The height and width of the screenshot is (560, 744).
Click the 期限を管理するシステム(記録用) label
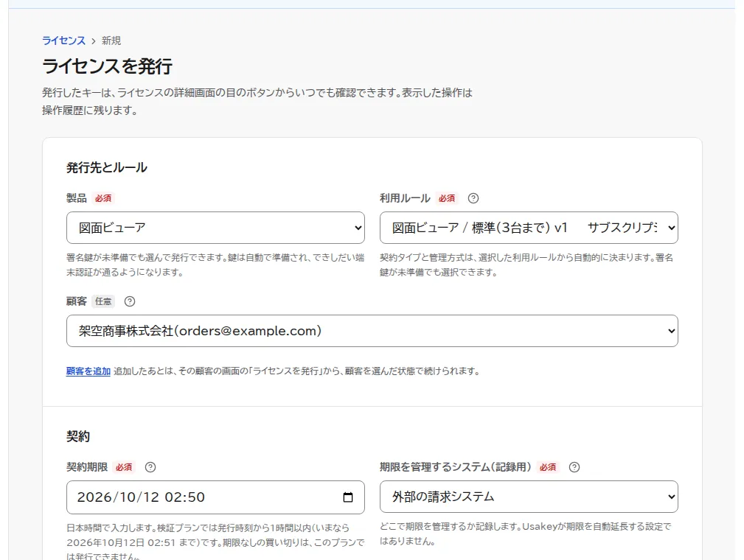click(x=456, y=467)
